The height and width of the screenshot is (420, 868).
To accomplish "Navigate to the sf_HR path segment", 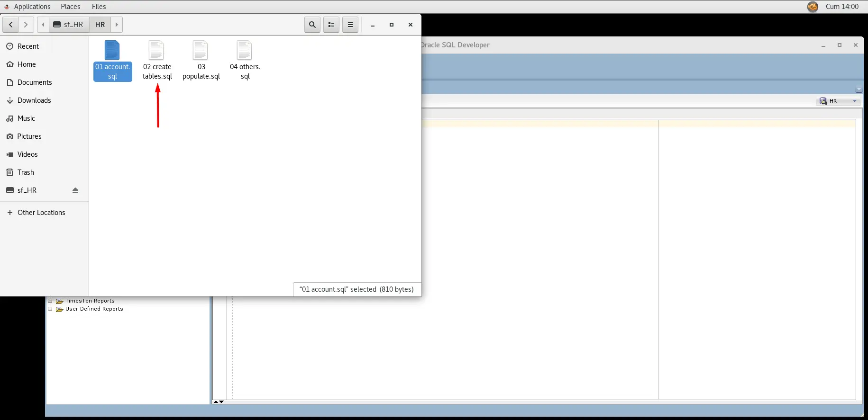I will (x=69, y=25).
